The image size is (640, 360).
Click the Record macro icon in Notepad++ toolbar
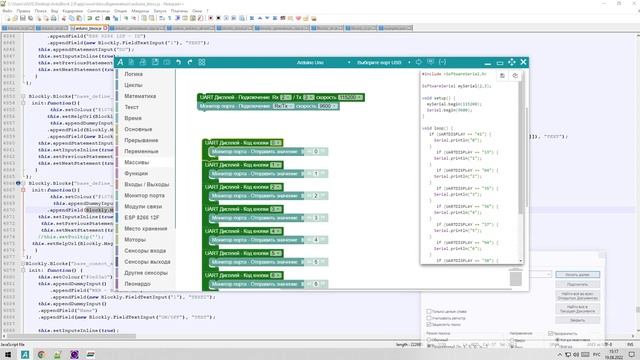click(211, 18)
